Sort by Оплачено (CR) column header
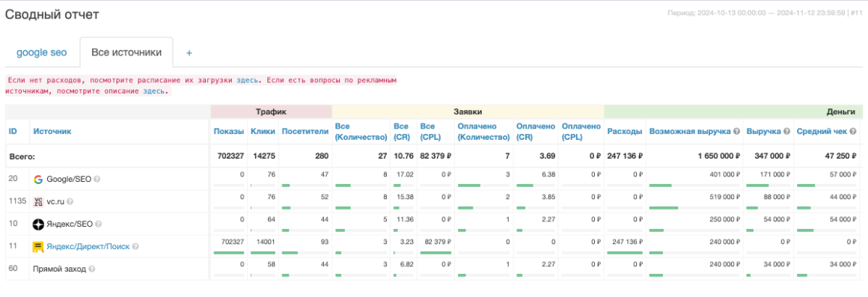 coord(535,132)
